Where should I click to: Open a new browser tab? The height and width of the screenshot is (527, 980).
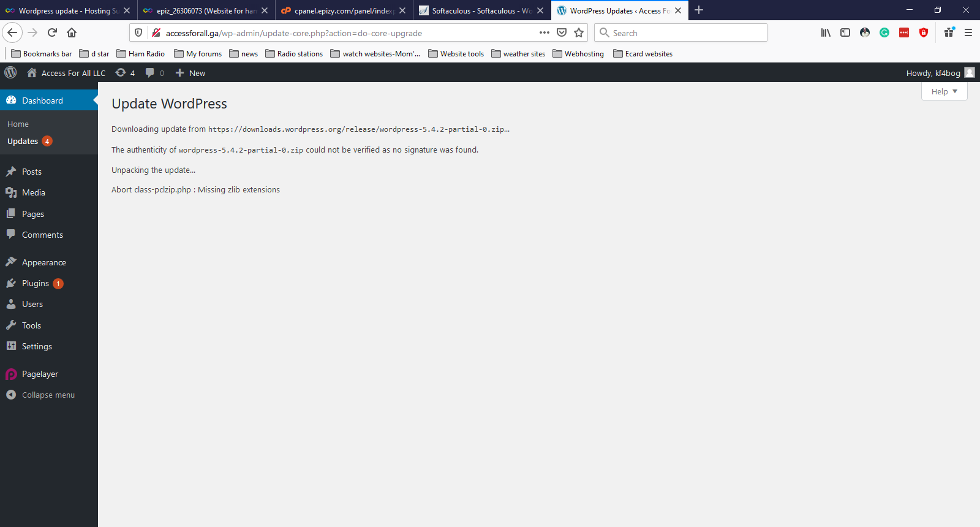[699, 10]
